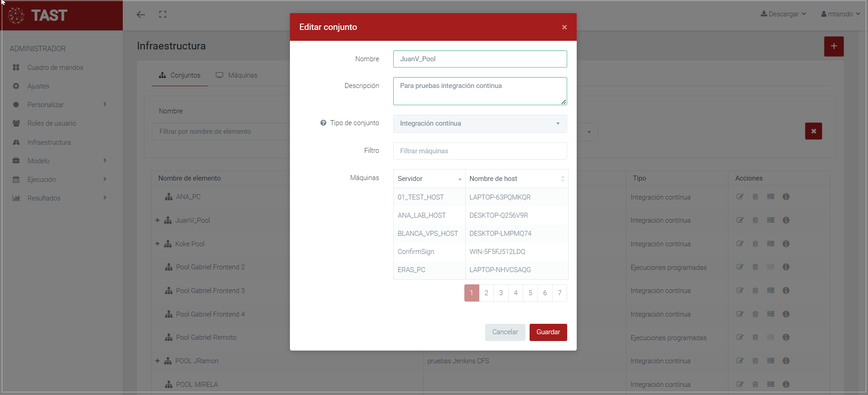
Task: Open the mtarodo user dropdown
Action: click(840, 14)
